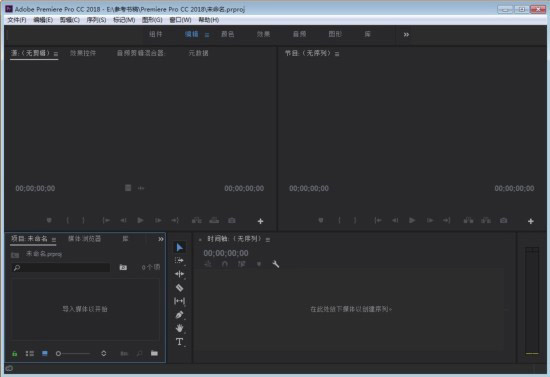This screenshot has width=550, height=377.
Task: Switch to 媒体浏览器 tab
Action: (x=84, y=239)
